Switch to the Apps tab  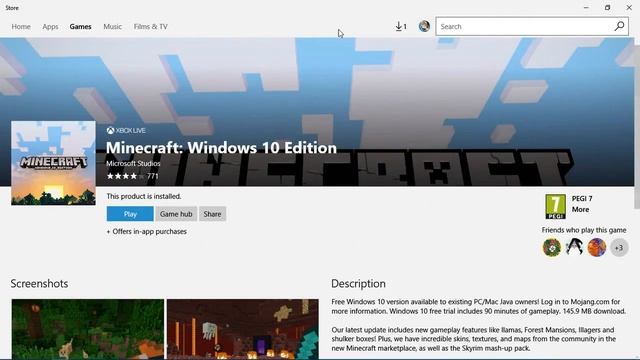tap(50, 27)
